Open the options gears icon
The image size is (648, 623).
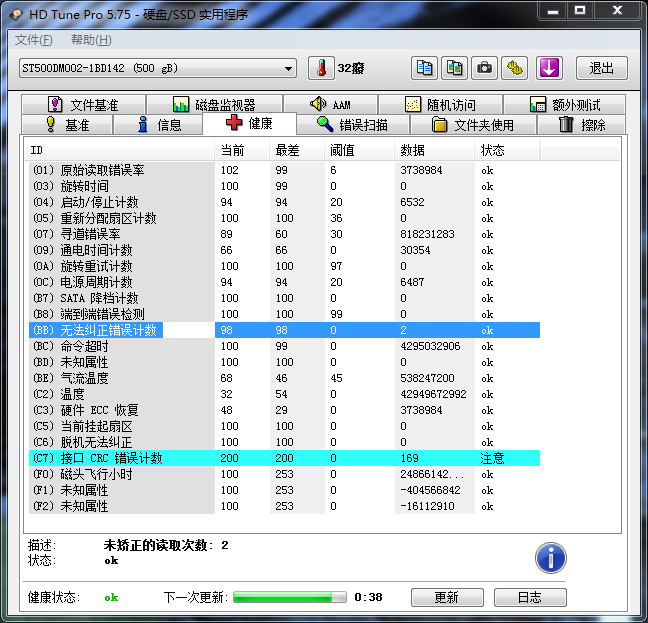(515, 68)
